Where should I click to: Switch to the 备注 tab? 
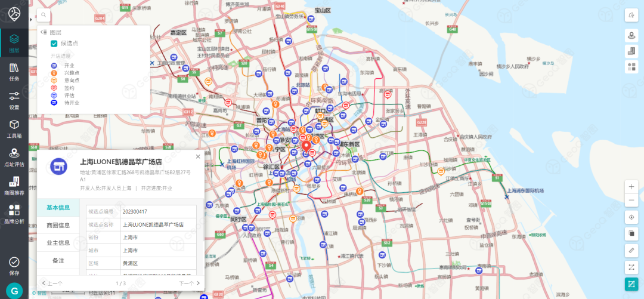58,261
